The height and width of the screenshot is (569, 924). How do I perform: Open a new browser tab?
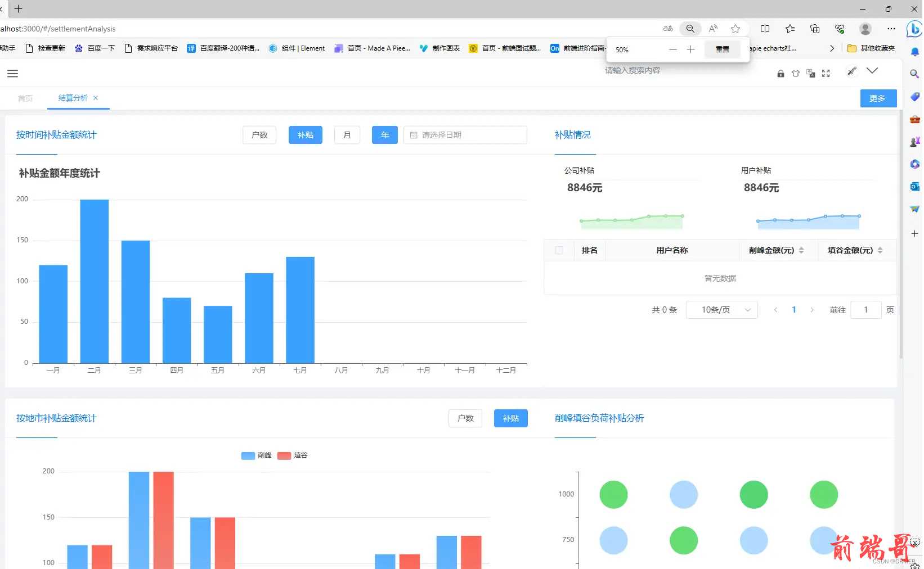point(19,9)
